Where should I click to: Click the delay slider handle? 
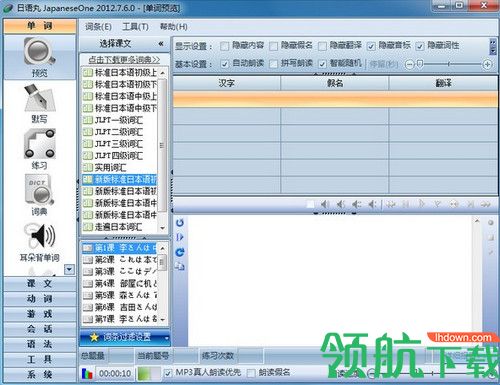pos(420,63)
